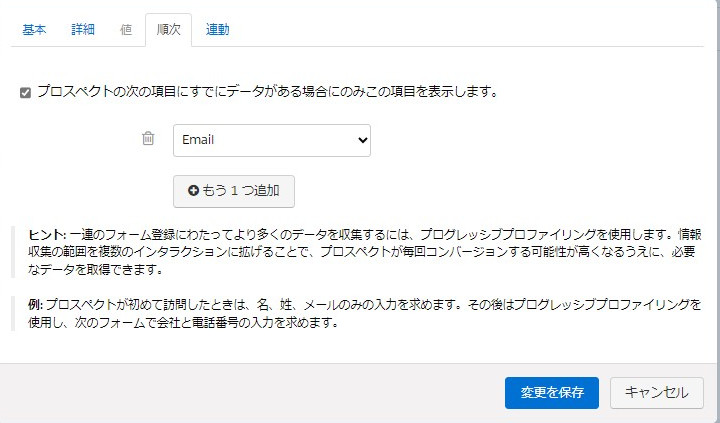Click the word Email inside the select box
The image size is (720, 423).
click(x=198, y=140)
